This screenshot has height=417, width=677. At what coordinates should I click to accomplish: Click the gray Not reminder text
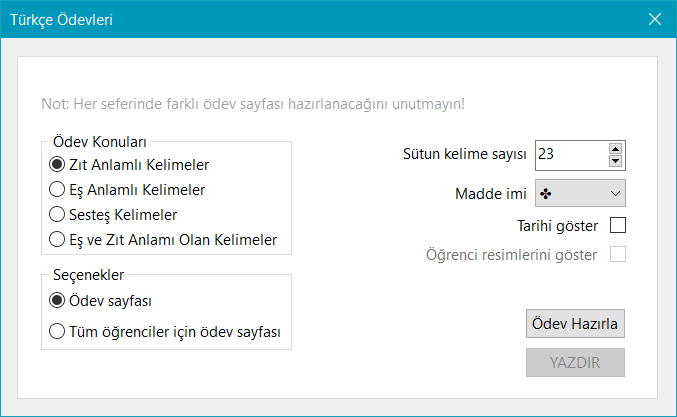(253, 104)
